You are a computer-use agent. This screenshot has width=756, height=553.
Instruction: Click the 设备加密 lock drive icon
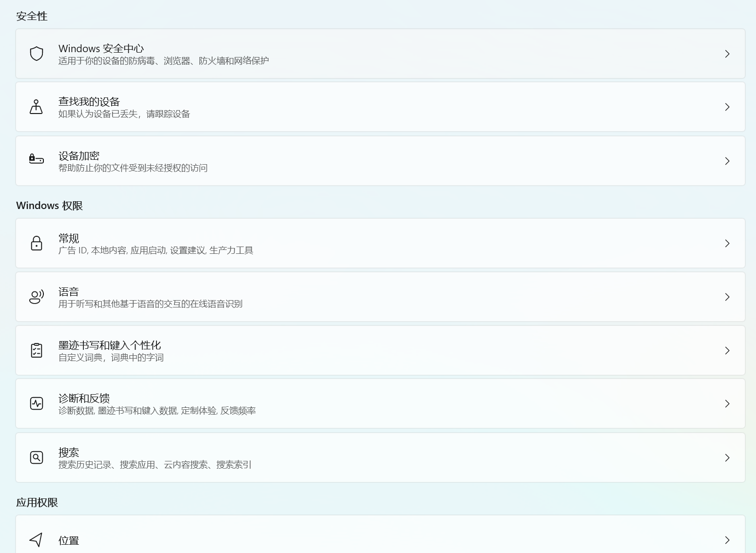click(x=37, y=159)
